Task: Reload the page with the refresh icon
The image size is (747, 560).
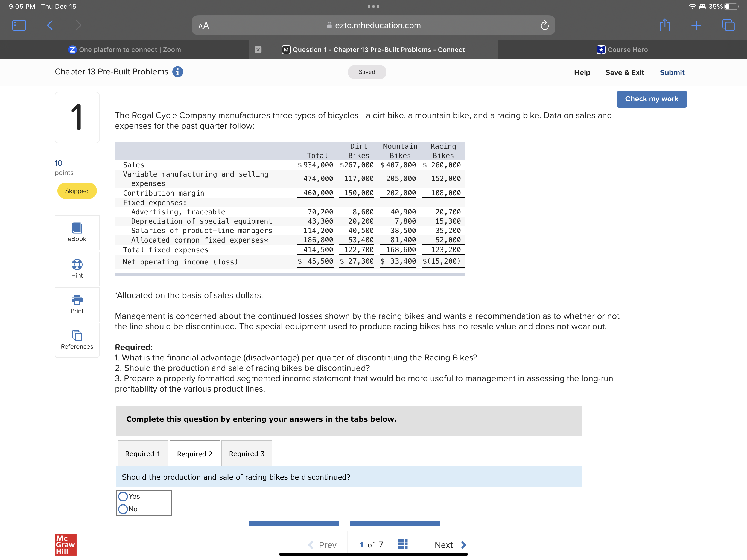Action: click(544, 25)
